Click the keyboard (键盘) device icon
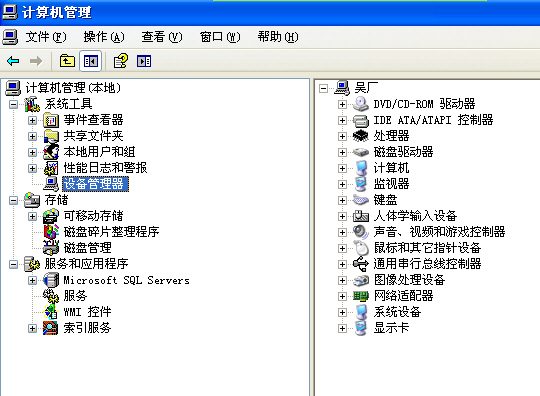540x396 pixels. 361,200
